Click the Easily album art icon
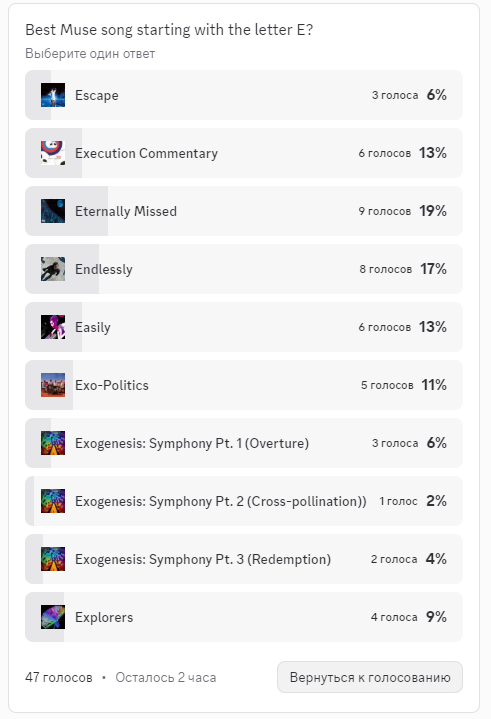The height and width of the screenshot is (719, 491). [53, 327]
